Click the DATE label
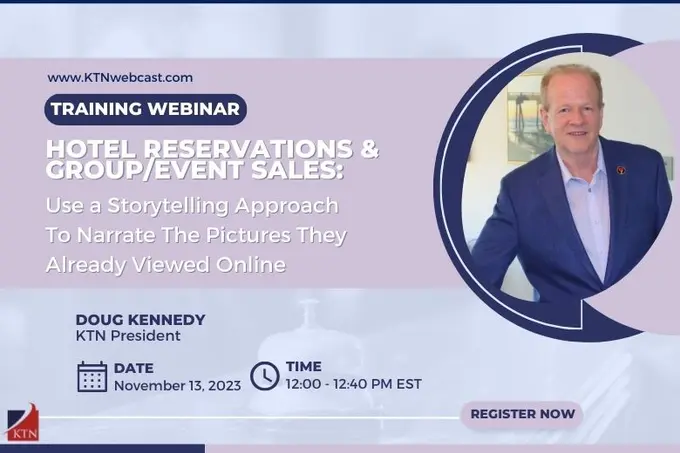The height and width of the screenshot is (453, 680). 134,368
